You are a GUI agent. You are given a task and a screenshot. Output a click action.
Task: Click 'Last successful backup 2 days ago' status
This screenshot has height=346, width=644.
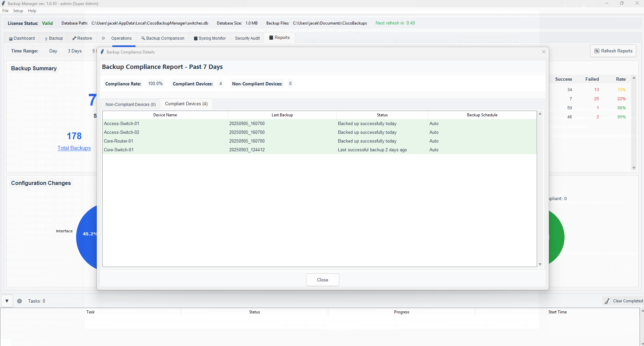(x=372, y=150)
